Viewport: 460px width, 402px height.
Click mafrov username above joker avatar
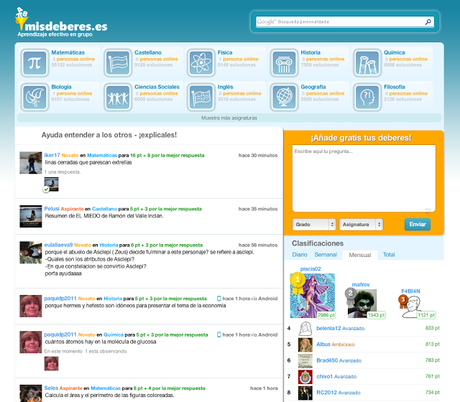tap(361, 285)
